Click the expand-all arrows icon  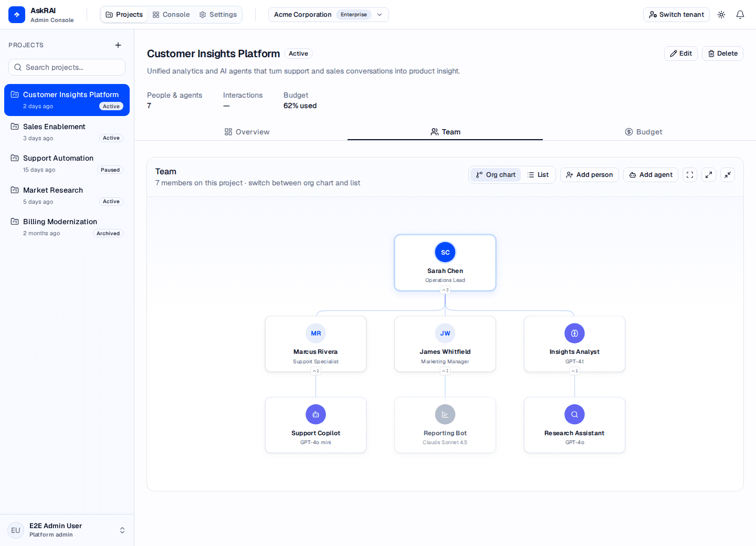(x=709, y=175)
